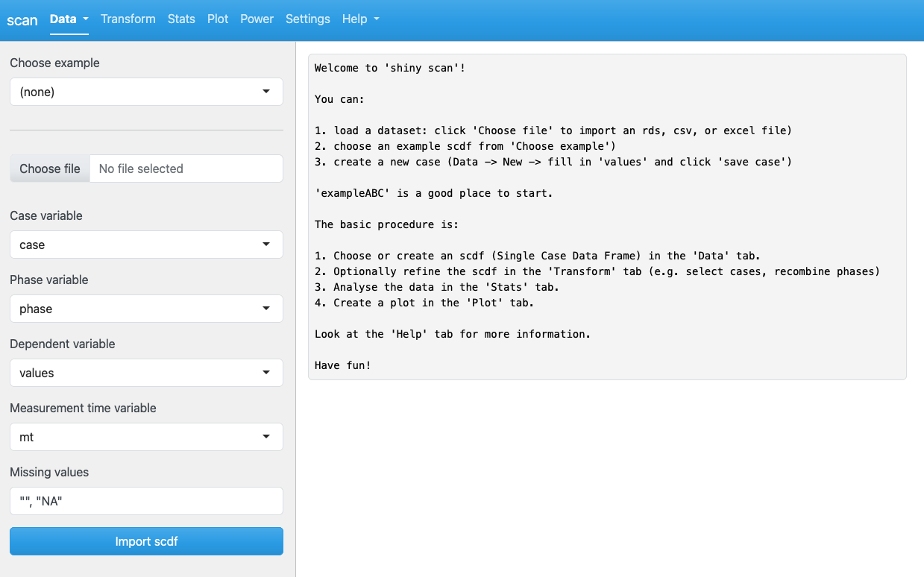Go to the Stats tab
This screenshot has width=924, height=577.
coord(181,19)
